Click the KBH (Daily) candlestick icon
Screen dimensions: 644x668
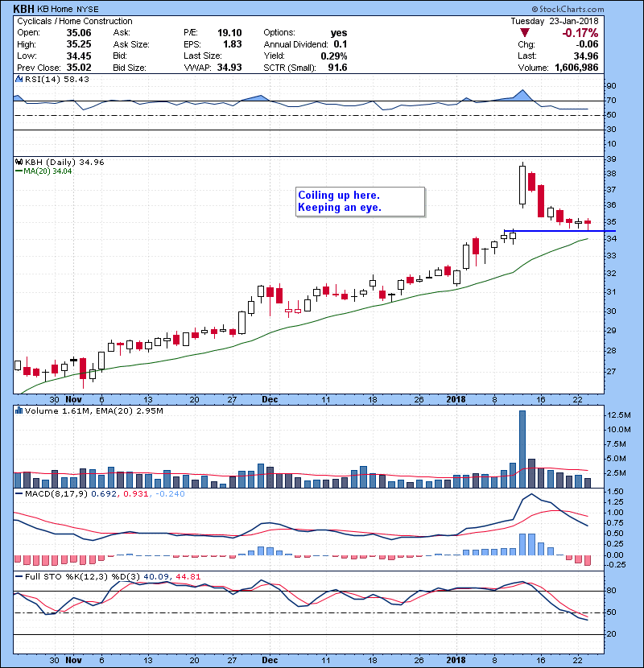tap(19, 162)
